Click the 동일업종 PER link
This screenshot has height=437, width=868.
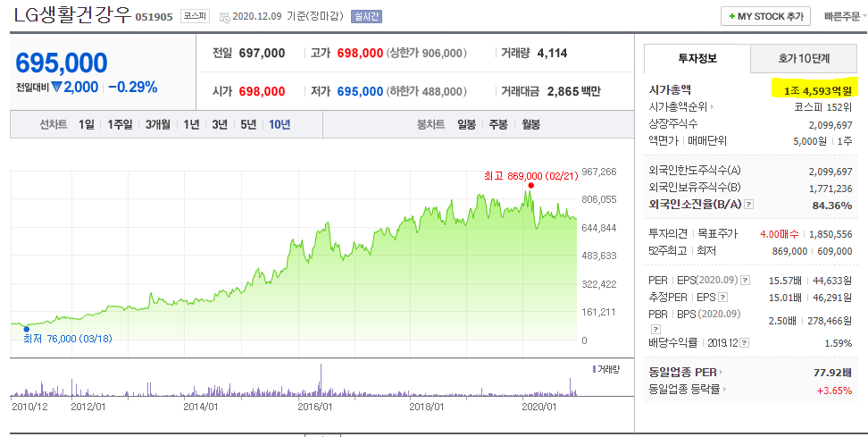(x=682, y=372)
